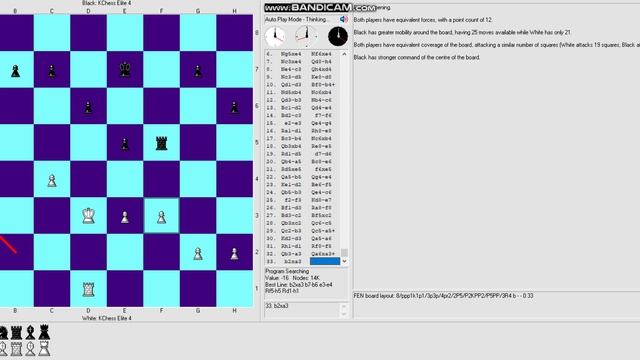
Task: Click the 'Program Searching' status text
Action: point(287,271)
